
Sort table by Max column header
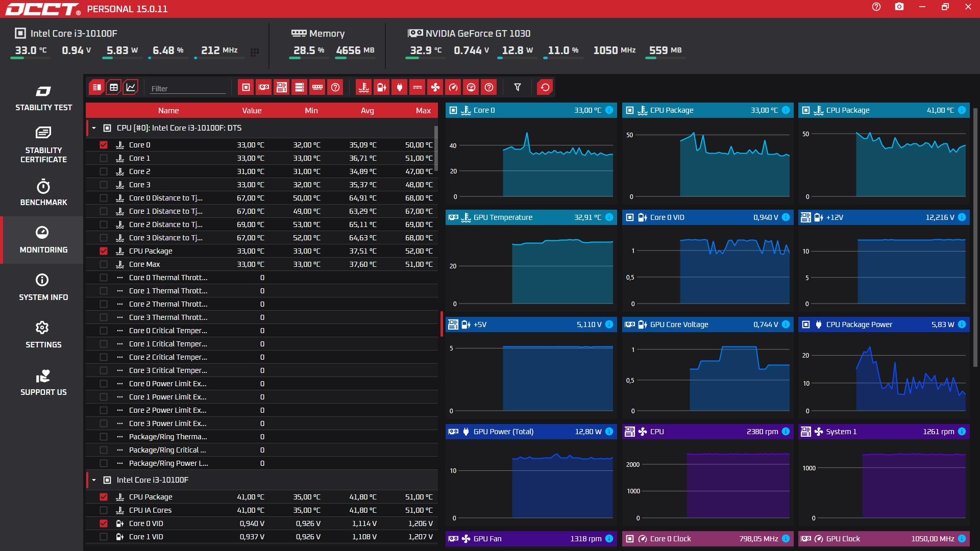423,111
